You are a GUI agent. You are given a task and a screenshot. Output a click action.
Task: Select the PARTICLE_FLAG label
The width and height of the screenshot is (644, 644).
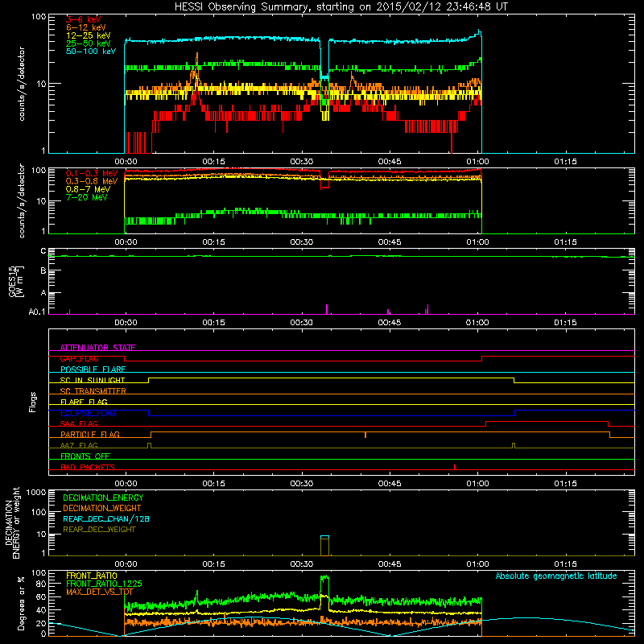pos(90,434)
